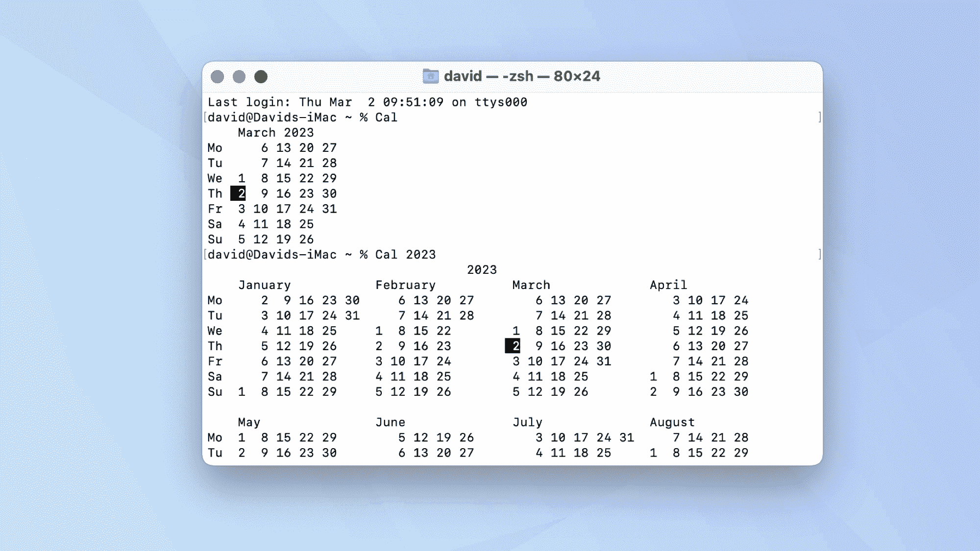
Task: Click the 'May' month heading
Action: [x=249, y=422]
